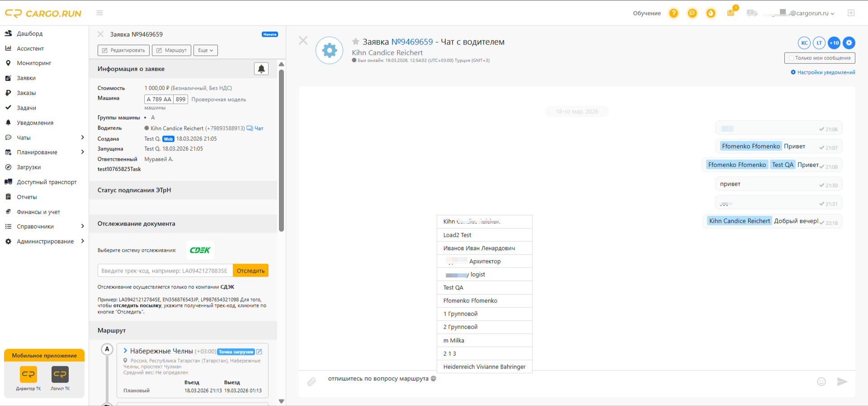Click the logout icon in header
The height and width of the screenshot is (406, 868).
(x=851, y=13)
